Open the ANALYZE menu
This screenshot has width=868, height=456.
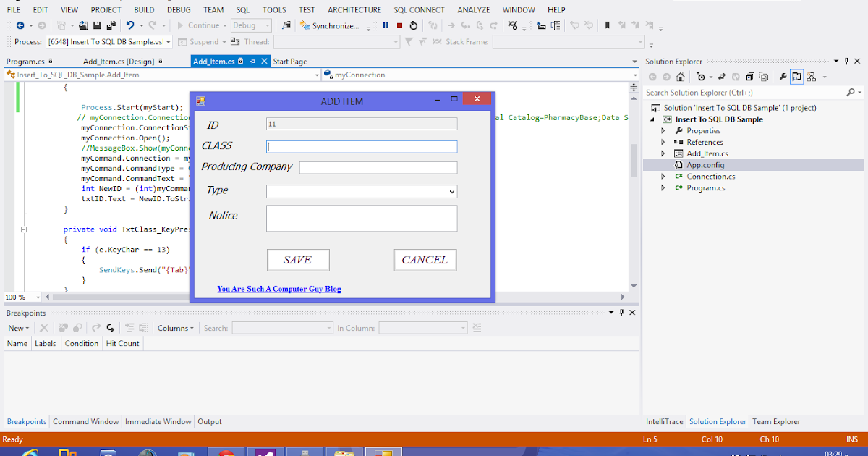(x=473, y=10)
